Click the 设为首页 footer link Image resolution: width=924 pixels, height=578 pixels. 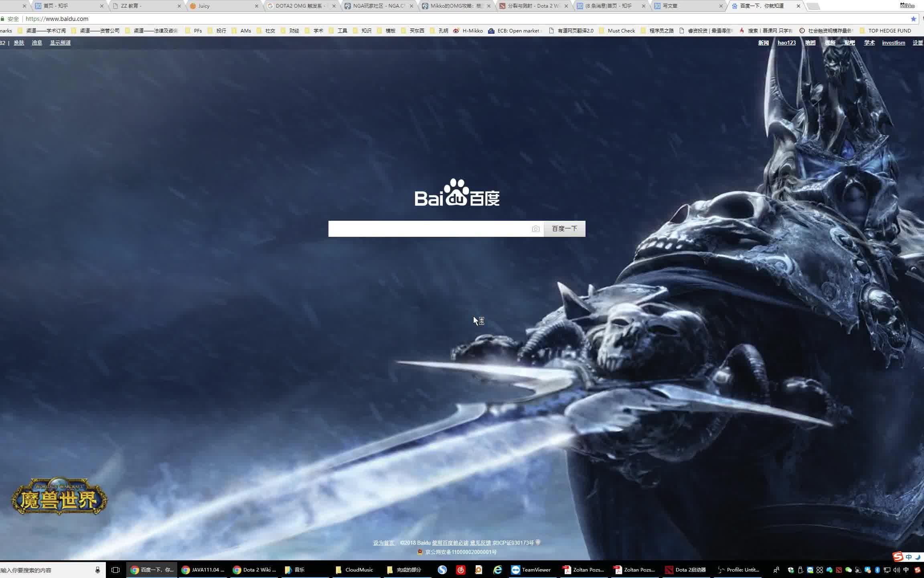click(384, 543)
